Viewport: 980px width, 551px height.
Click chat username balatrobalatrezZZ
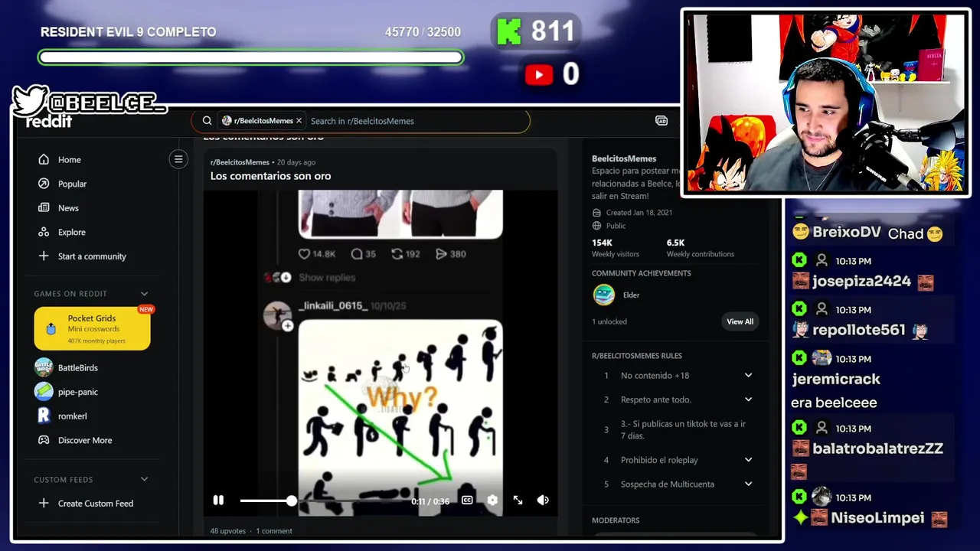pos(877,449)
